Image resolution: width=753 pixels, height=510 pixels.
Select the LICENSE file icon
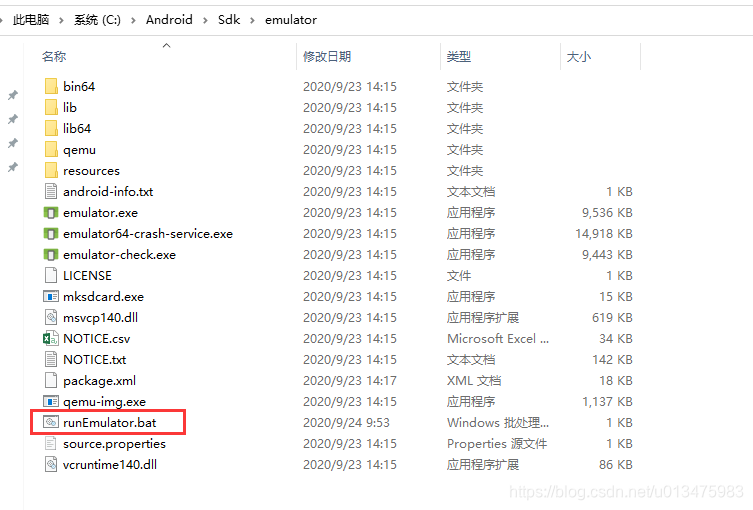tap(51, 275)
